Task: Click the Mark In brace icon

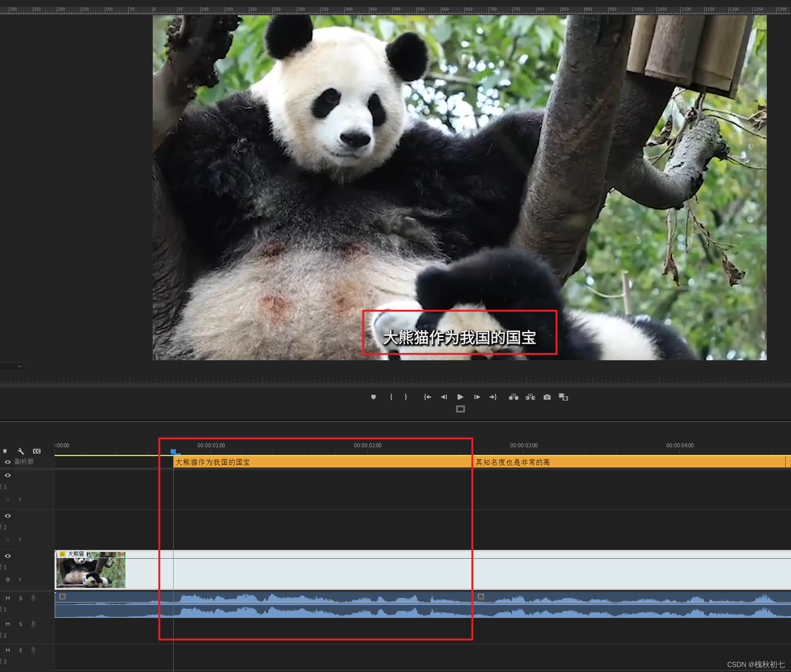Action: click(391, 397)
